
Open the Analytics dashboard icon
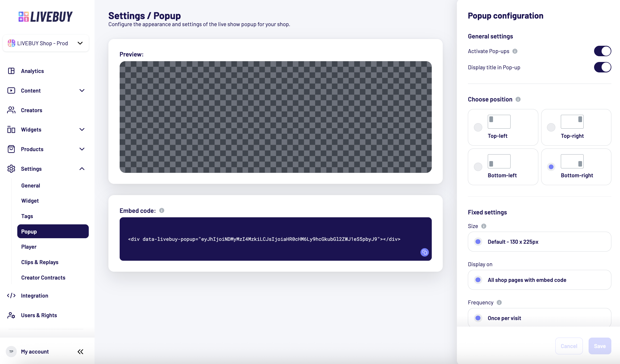click(x=11, y=71)
